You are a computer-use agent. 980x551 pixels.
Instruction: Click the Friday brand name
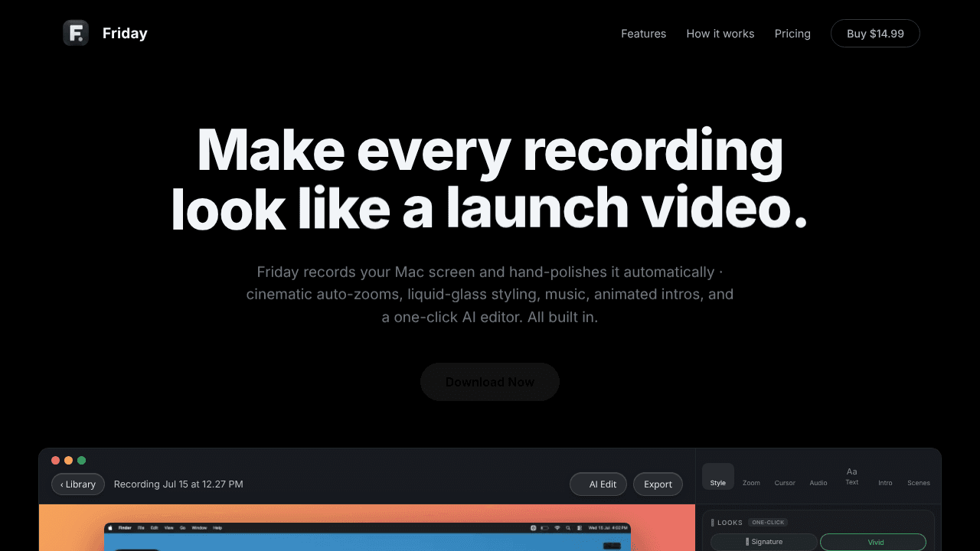125,33
